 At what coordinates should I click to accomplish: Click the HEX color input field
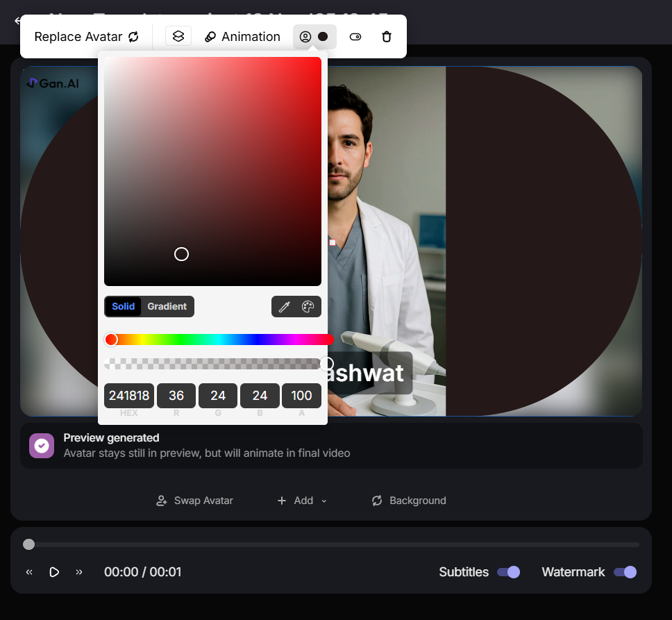pyautogui.click(x=129, y=396)
